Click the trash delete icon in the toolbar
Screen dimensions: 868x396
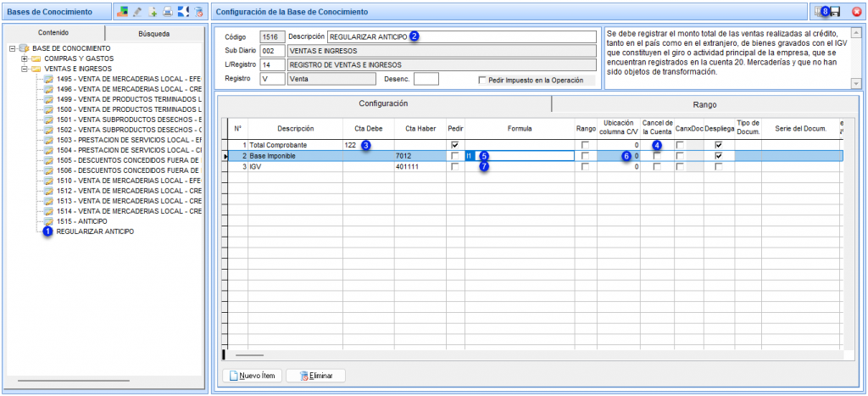tap(198, 11)
